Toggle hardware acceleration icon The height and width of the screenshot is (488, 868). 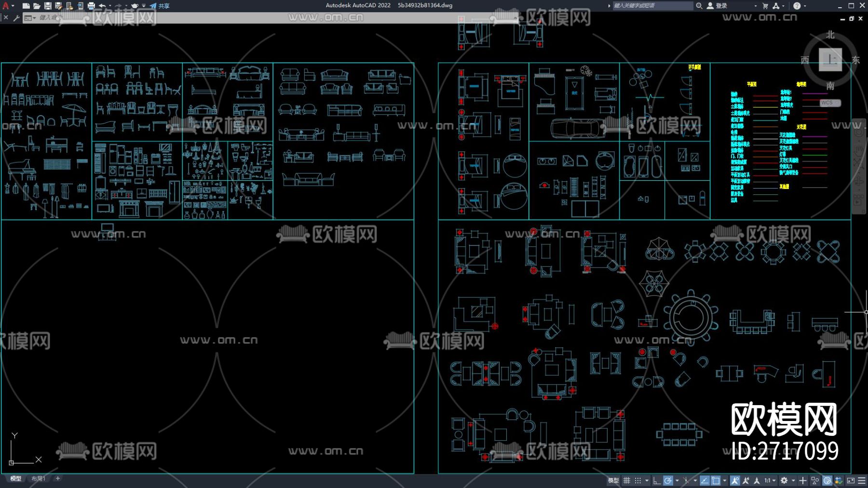(x=827, y=480)
